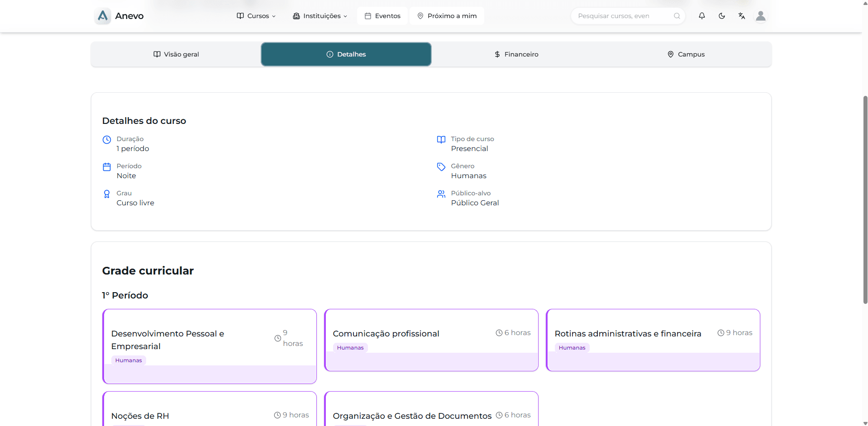Open the notifications bell
This screenshot has width=868, height=426.
point(701,16)
